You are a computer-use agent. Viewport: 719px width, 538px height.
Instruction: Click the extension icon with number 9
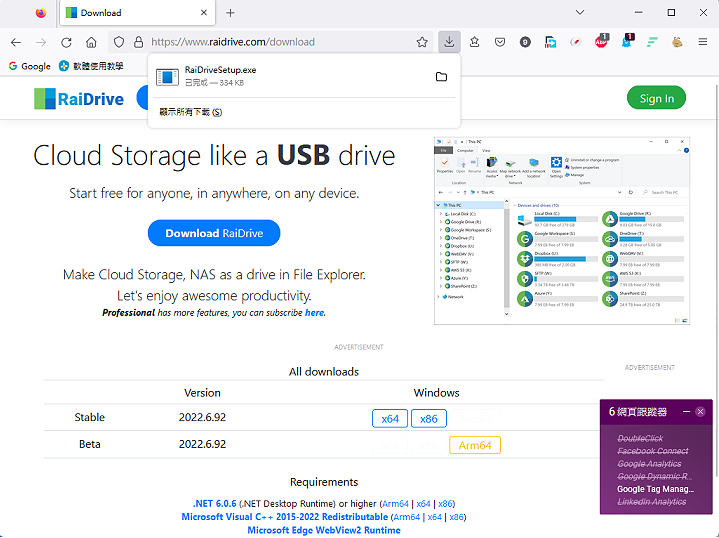tap(525, 42)
